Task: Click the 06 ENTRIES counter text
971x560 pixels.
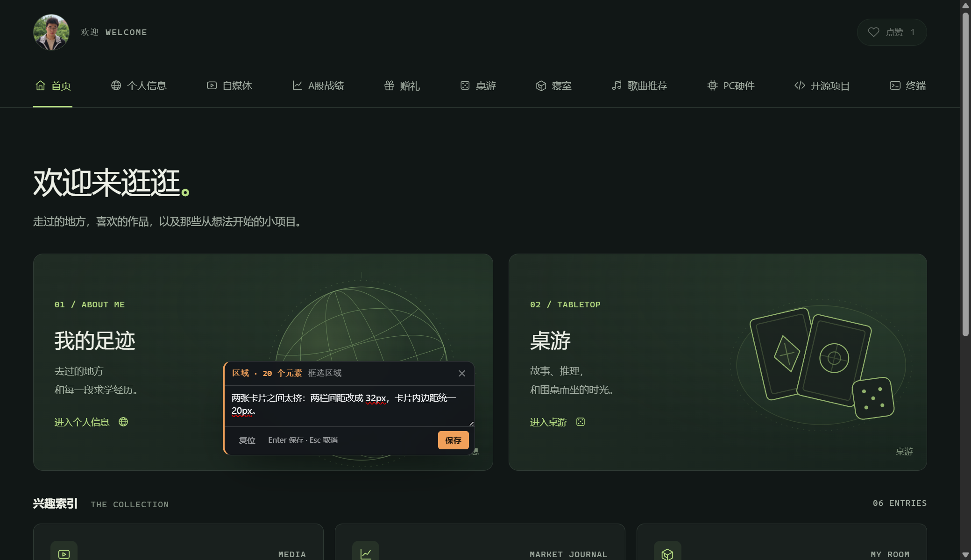Action: coord(900,503)
